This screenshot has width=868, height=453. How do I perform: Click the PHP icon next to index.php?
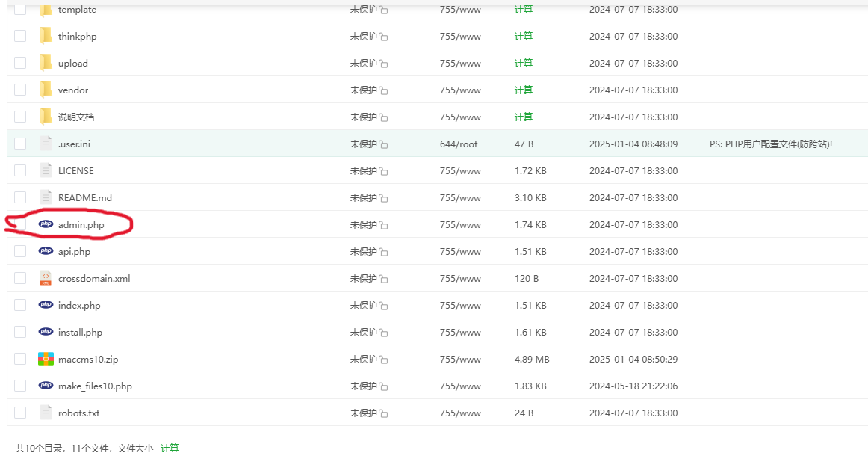[x=46, y=305]
